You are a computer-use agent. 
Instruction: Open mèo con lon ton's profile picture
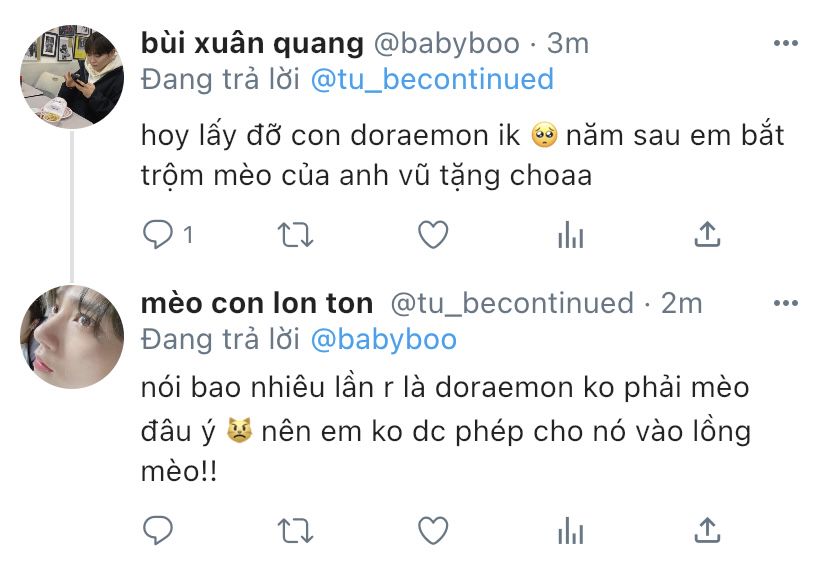(72, 336)
